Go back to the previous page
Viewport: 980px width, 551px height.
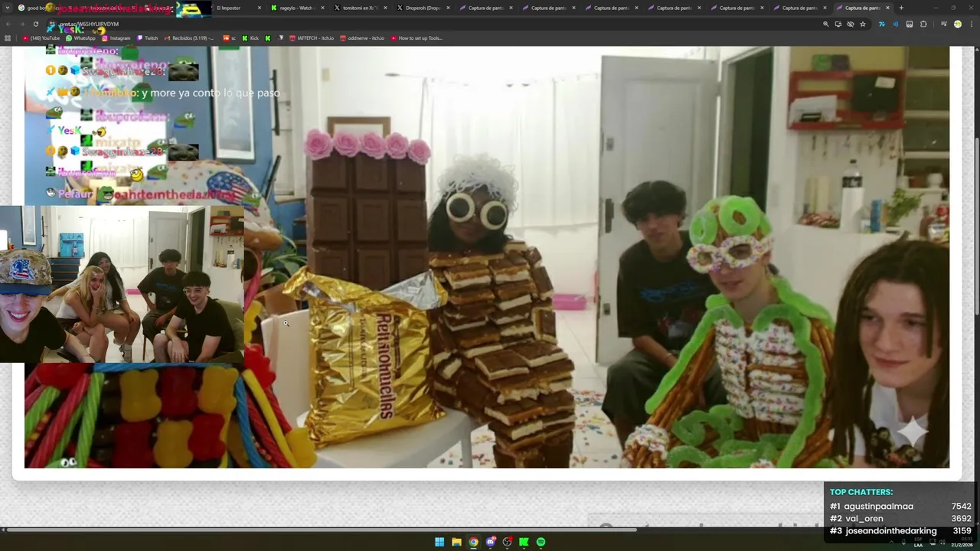point(8,24)
